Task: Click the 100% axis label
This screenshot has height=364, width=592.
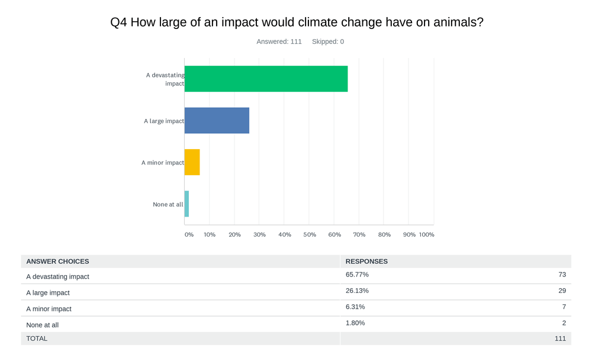Action: (426, 234)
